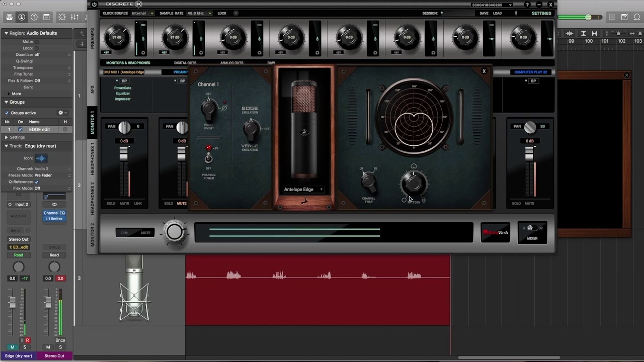Open the Clock Source Internal dropdown
The height and width of the screenshot is (362, 644).
[x=143, y=13]
